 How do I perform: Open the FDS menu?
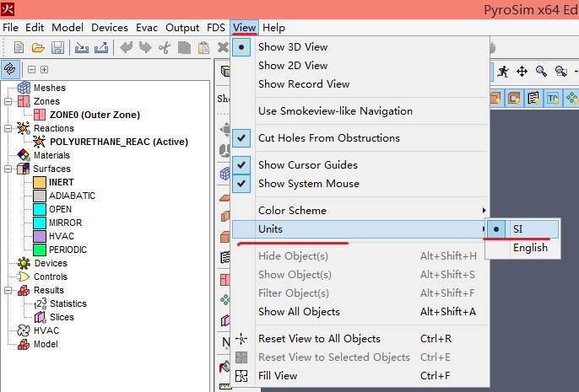[x=216, y=28]
